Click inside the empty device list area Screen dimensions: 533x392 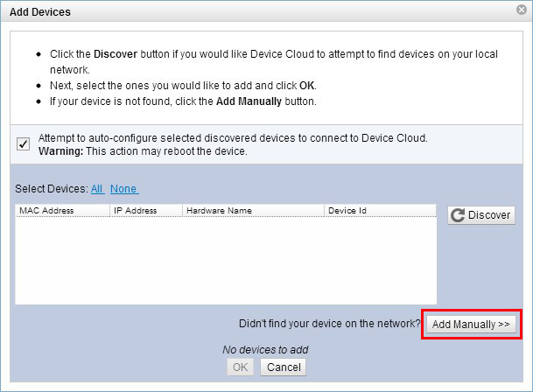226,261
